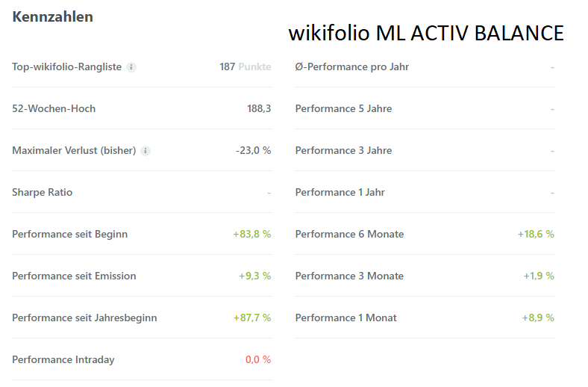Click the Performance Intraday label
Screen dimensions: 588x387
pyautogui.click(x=63, y=360)
